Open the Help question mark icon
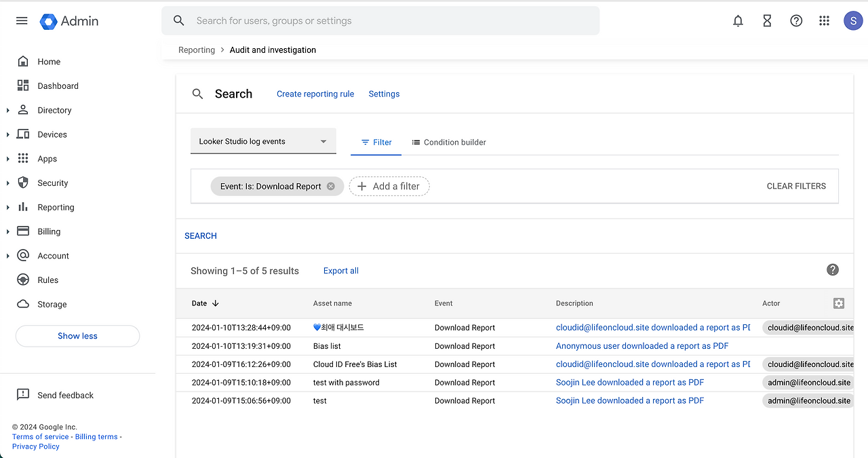The height and width of the screenshot is (458, 868). pos(796,21)
